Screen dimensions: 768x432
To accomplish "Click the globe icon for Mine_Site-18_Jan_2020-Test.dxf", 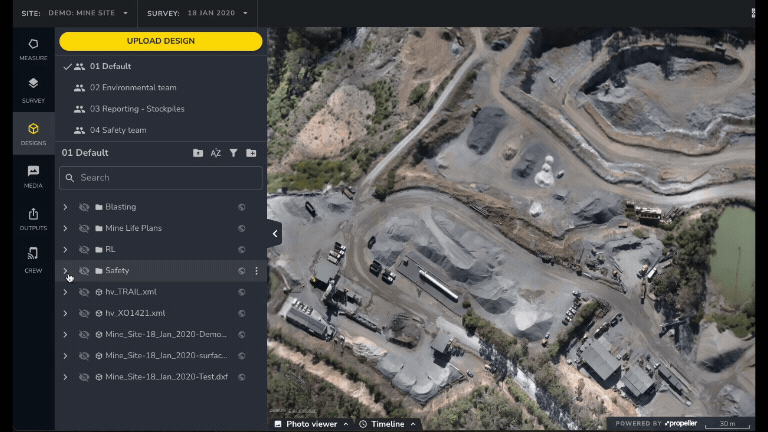I will click(241, 377).
